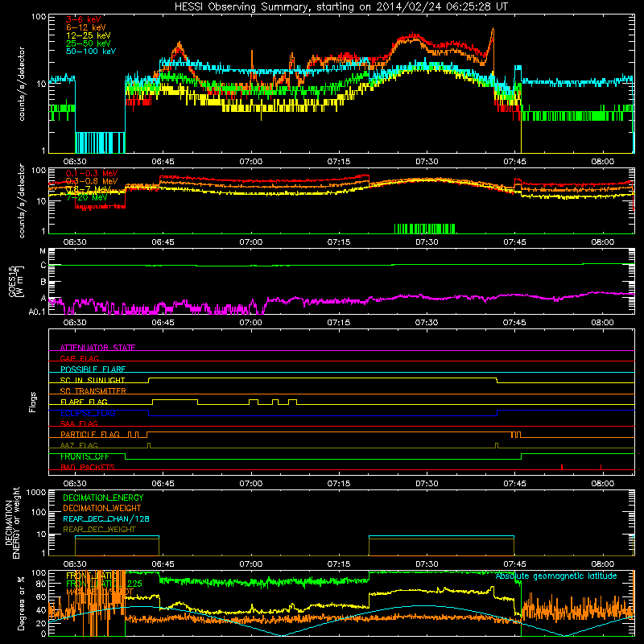This screenshot has height=644, width=644.
Task: Click the 07:15 tick label under Flags panel
Action: [339, 484]
